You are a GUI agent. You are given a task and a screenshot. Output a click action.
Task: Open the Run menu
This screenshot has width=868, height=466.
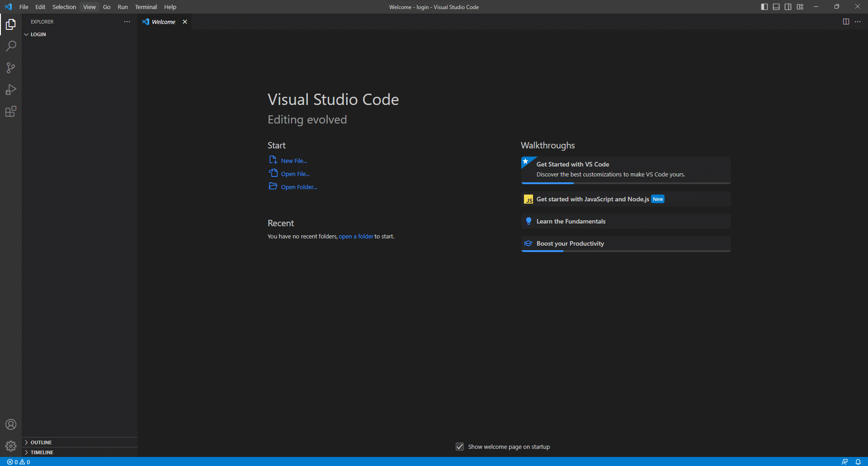coord(123,7)
